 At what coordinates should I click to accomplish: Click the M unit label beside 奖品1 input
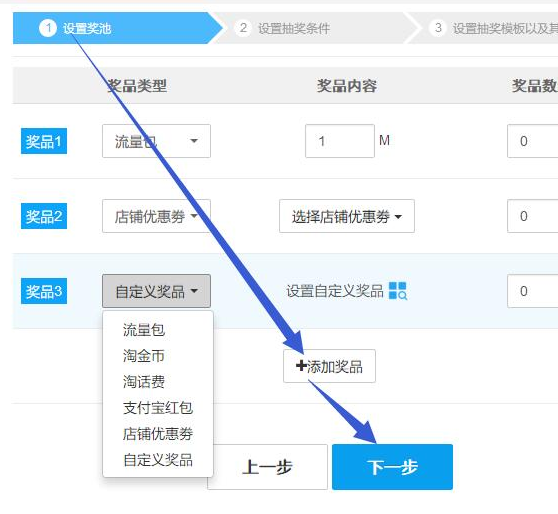coord(384,140)
